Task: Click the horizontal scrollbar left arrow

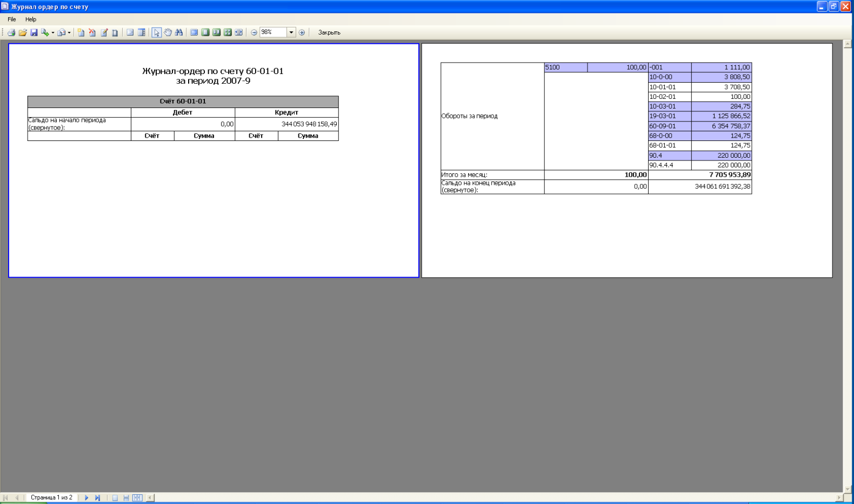Action: [150, 498]
